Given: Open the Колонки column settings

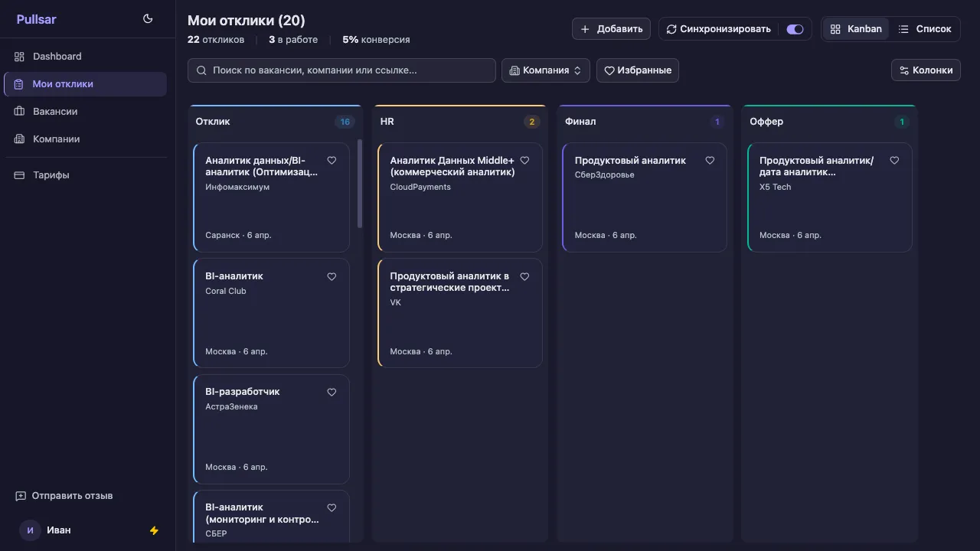Looking at the screenshot, I should coord(926,70).
